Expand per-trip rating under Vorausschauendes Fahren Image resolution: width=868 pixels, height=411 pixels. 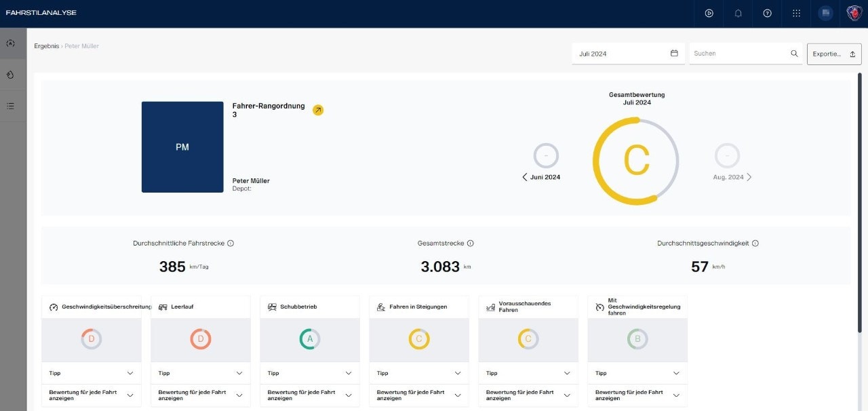click(528, 395)
